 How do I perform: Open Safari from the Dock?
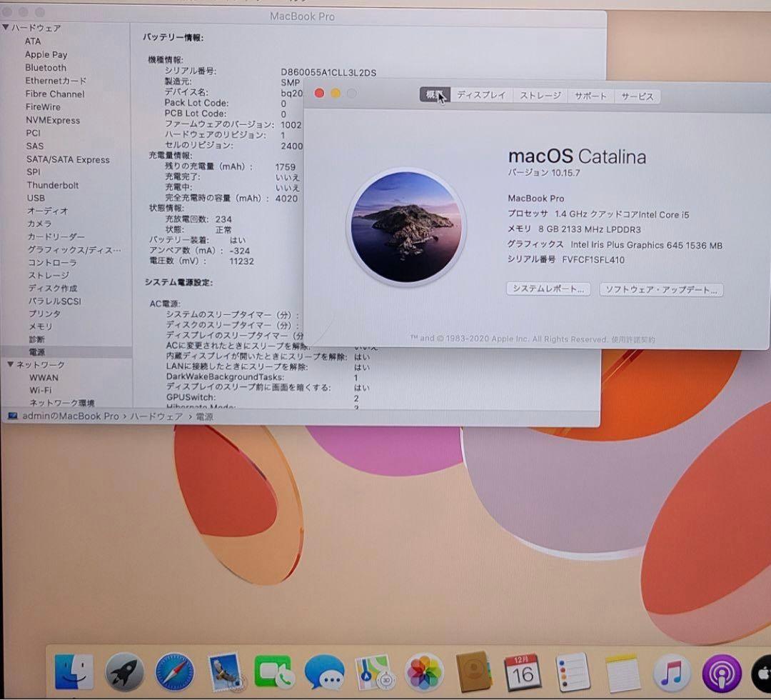(173, 671)
